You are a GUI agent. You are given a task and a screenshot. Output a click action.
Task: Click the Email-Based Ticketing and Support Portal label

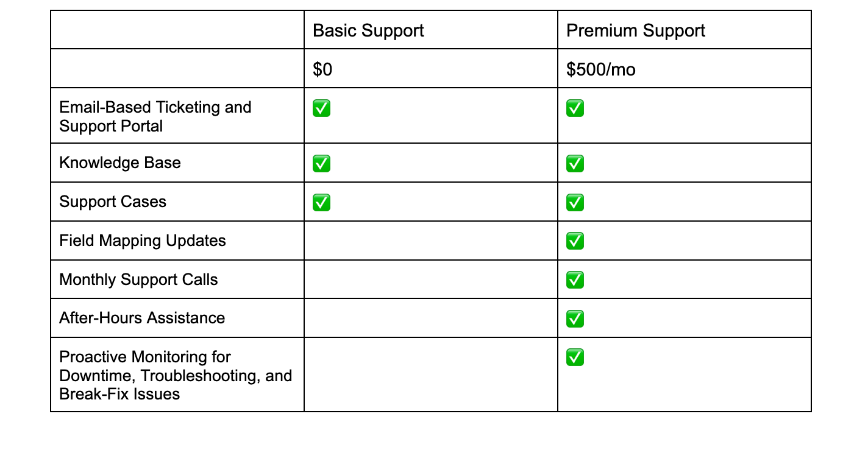[x=155, y=117]
